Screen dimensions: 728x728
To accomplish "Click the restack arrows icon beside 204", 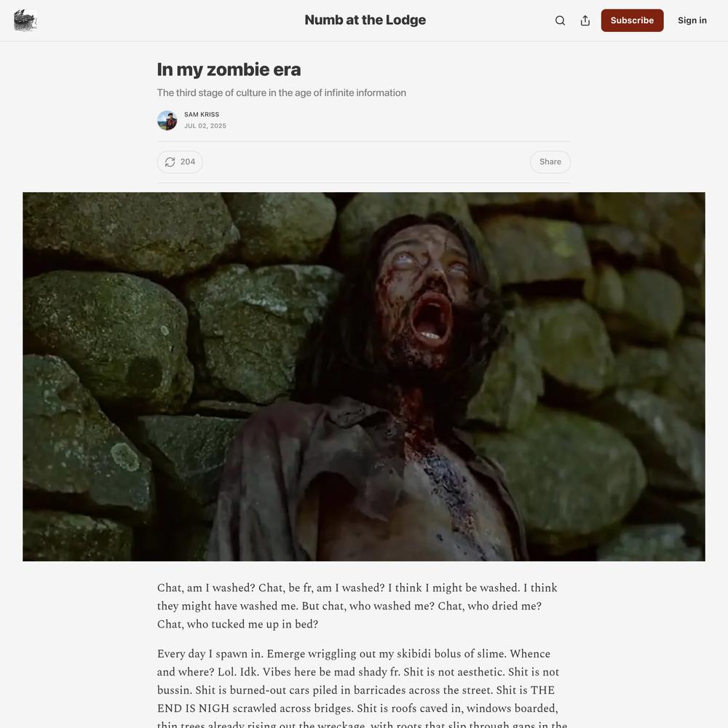I will [x=170, y=162].
